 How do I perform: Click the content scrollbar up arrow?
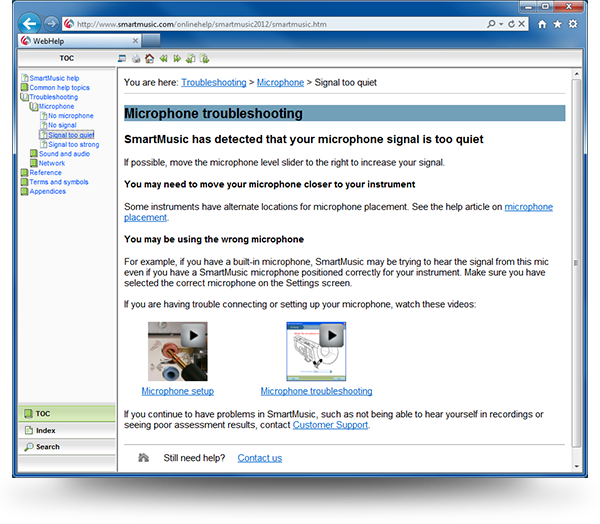pos(576,73)
